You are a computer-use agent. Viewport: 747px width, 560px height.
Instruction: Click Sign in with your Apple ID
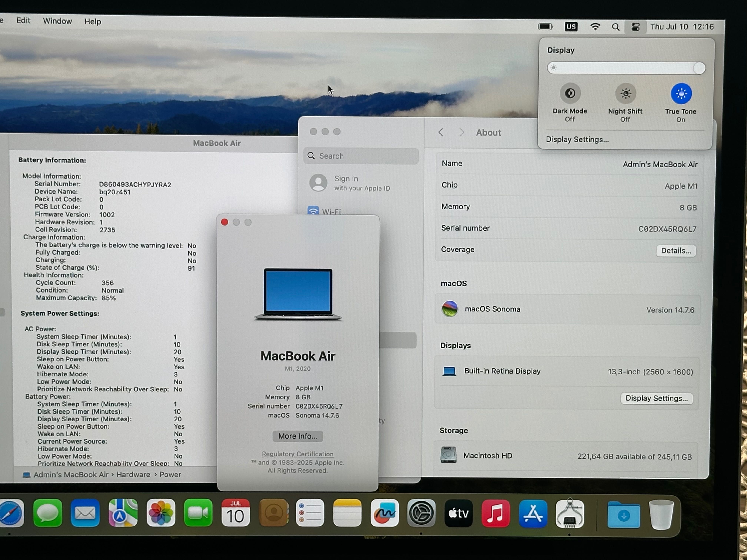tap(350, 183)
